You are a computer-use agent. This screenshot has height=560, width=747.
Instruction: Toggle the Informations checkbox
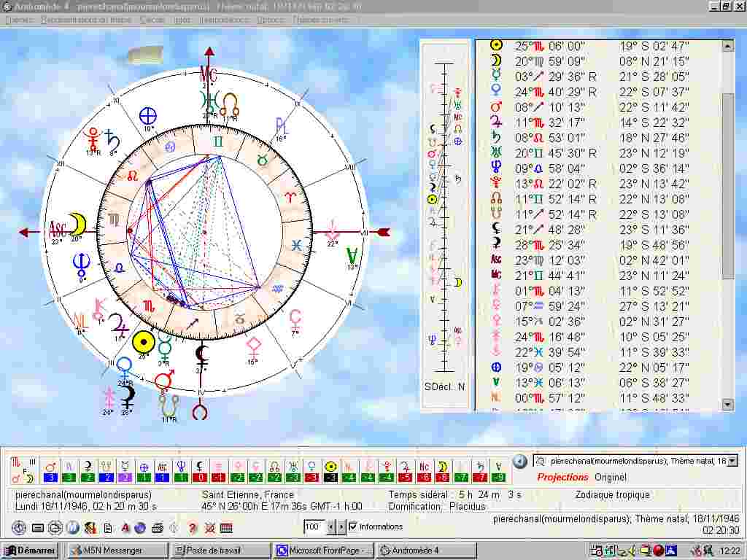coord(353,526)
